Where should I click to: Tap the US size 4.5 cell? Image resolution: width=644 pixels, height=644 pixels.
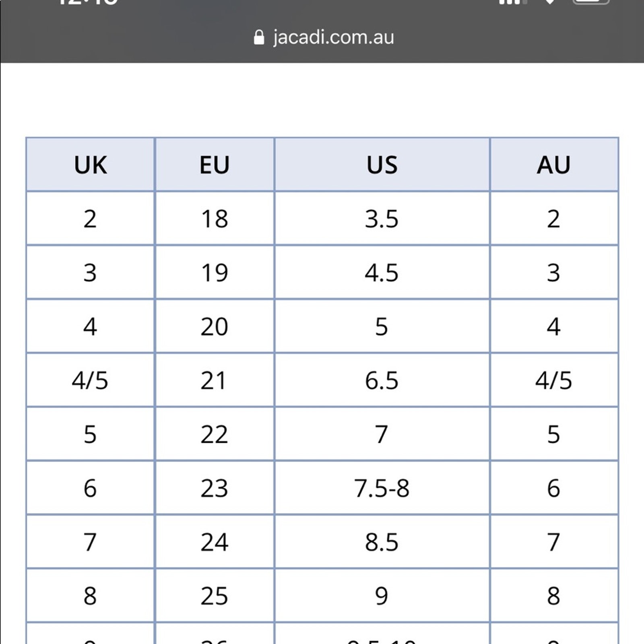(382, 272)
